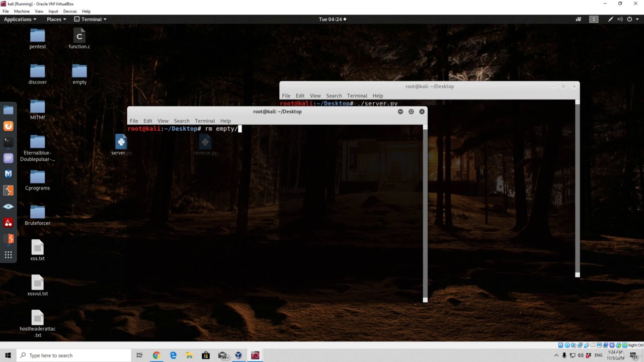Screen dimensions: 644x362
Task: Open the power and system menu arrow
Action: (x=636, y=19)
